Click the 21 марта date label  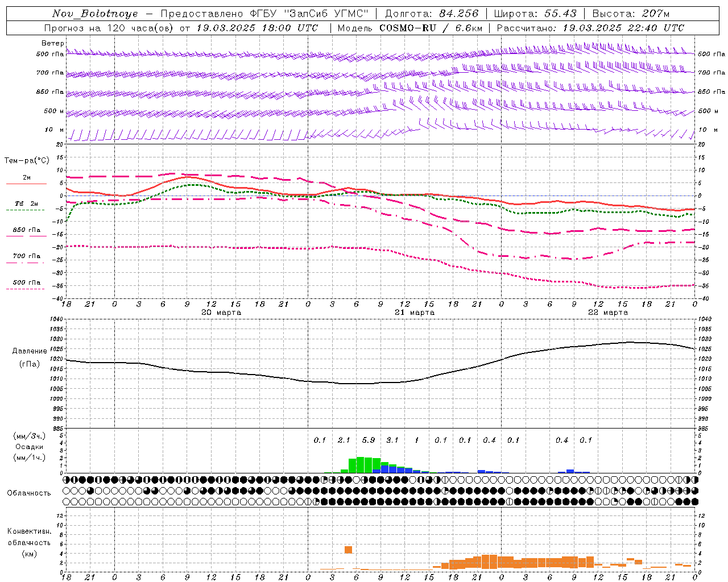(x=415, y=313)
